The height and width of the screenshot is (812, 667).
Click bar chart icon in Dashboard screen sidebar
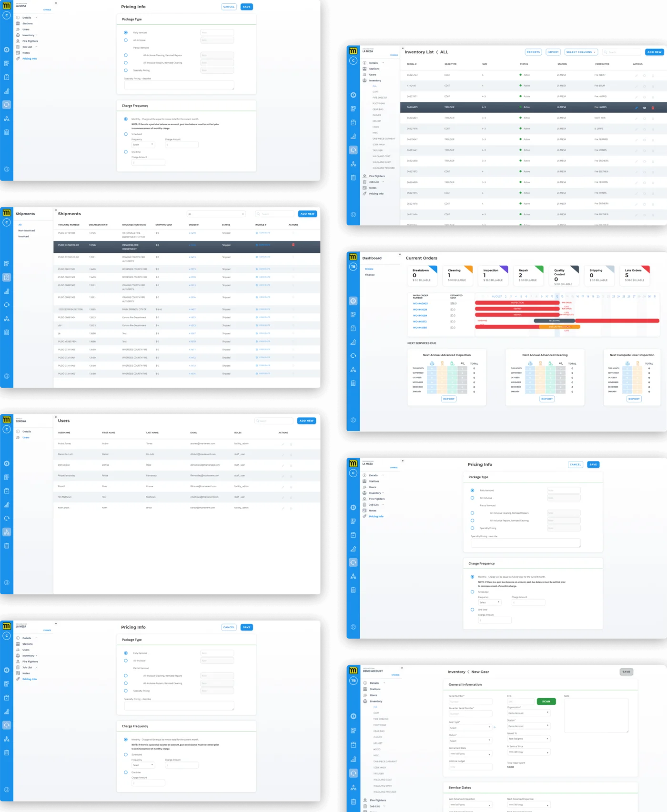[353, 342]
